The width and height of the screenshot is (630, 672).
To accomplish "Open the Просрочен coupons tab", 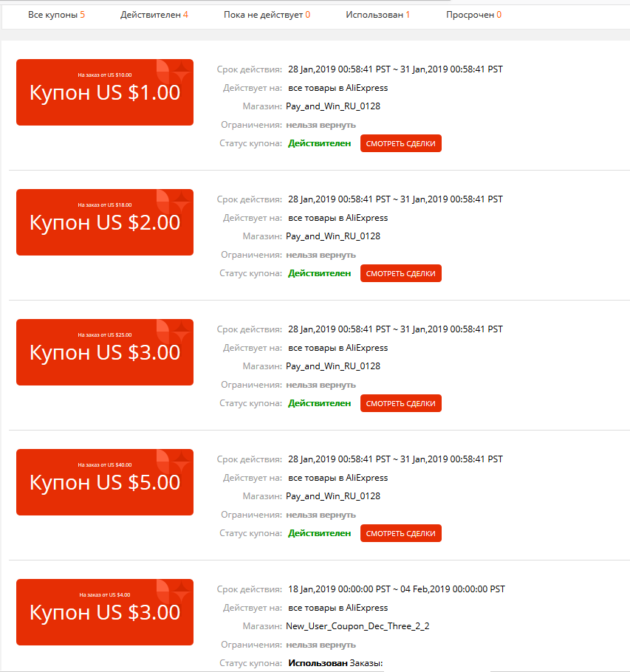I will pos(473,15).
